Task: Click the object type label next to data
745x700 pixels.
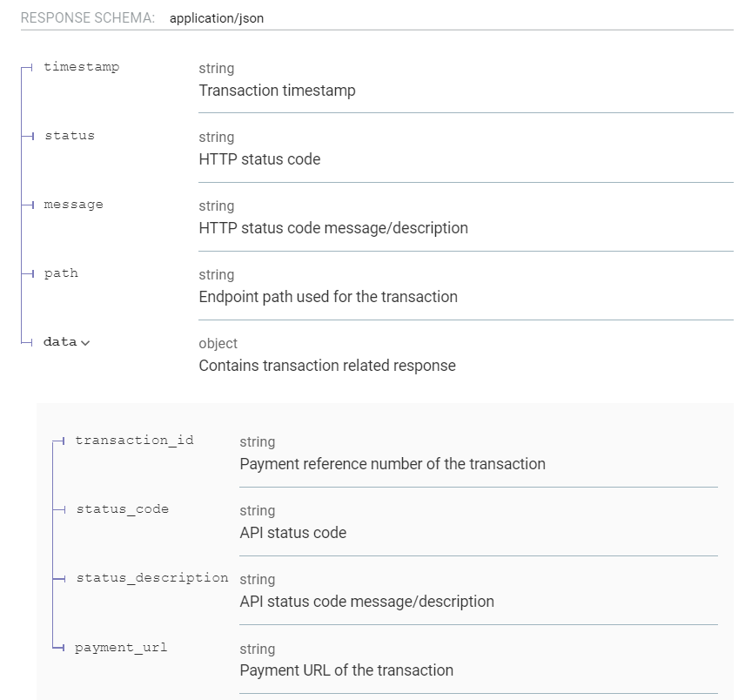Action: tap(218, 343)
